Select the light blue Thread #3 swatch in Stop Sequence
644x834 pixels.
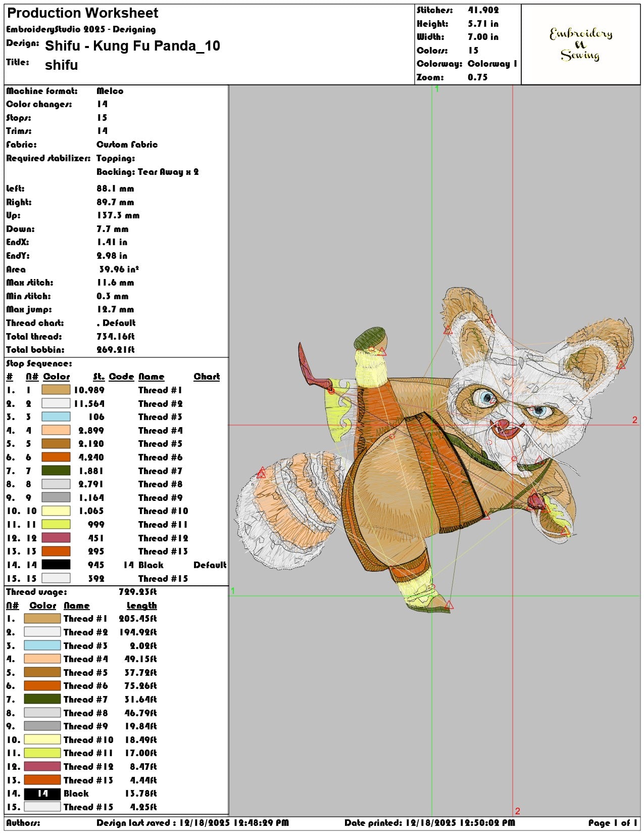[x=56, y=416]
